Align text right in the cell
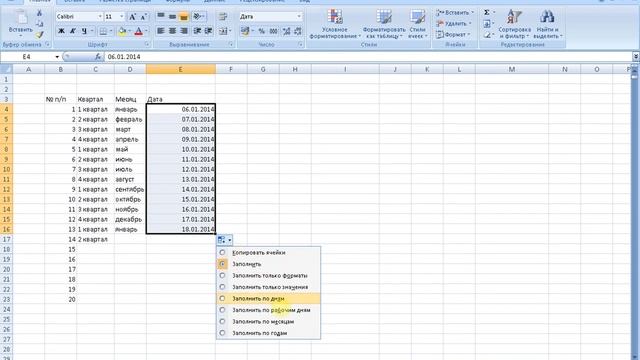The width and height of the screenshot is (640, 360). pos(184,31)
